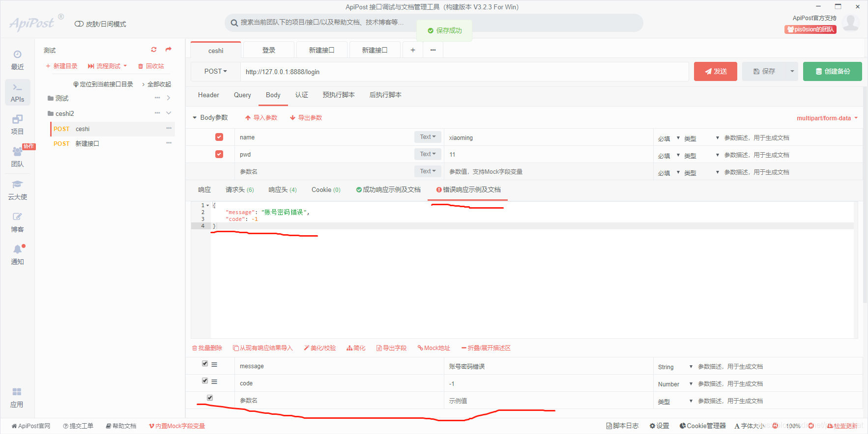Click the search magnifier icon

234,23
